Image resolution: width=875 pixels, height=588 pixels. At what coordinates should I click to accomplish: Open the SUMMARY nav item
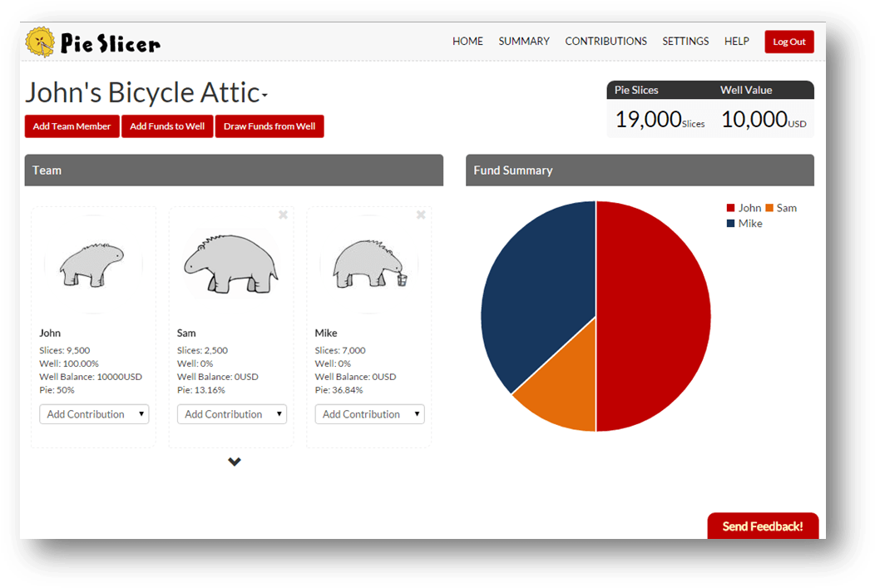[524, 42]
